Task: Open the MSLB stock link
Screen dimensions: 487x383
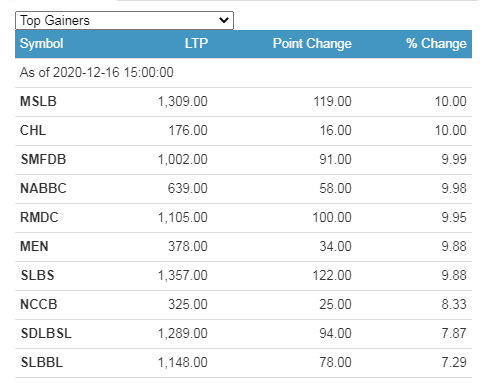Action: pos(38,101)
